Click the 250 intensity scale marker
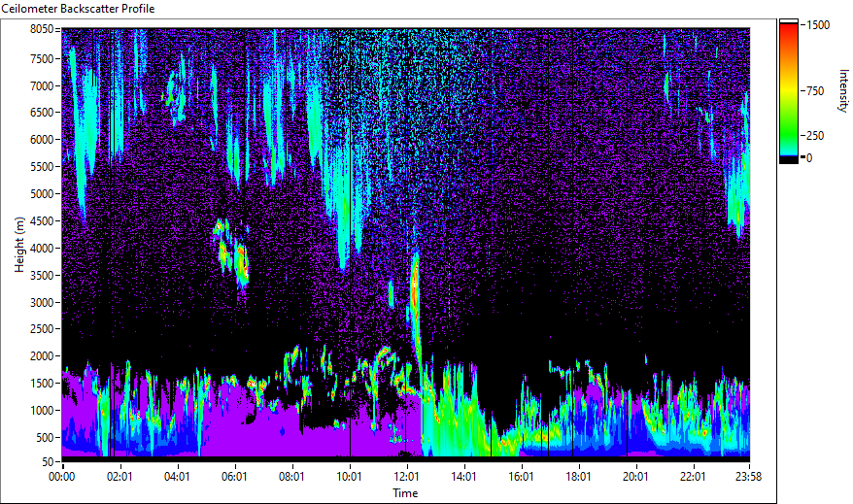The height and width of the screenshot is (504, 853). tap(815, 136)
